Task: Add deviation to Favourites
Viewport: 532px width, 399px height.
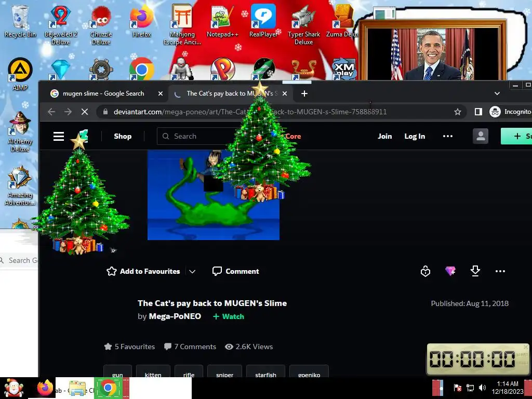Action: pyautogui.click(x=143, y=271)
